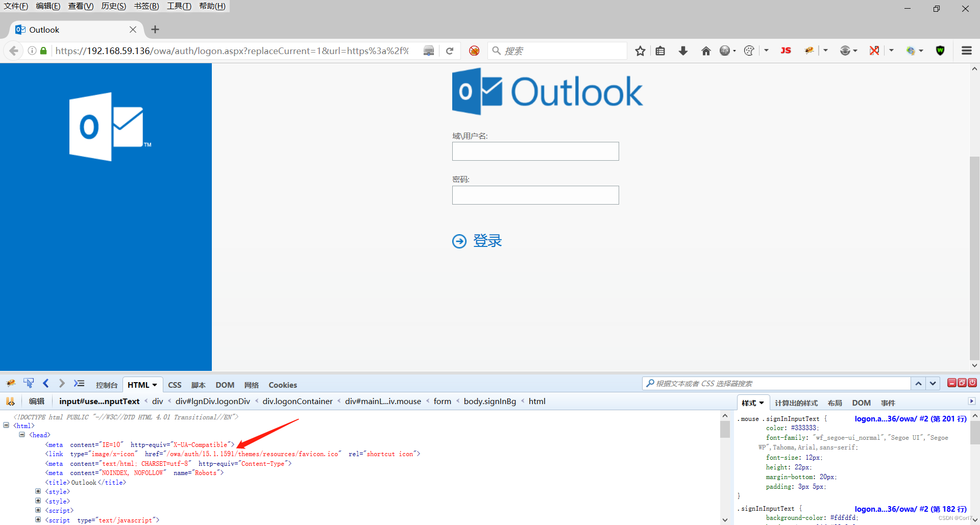
Task: Open the HTML tab dropdown arrow
Action: [155, 385]
